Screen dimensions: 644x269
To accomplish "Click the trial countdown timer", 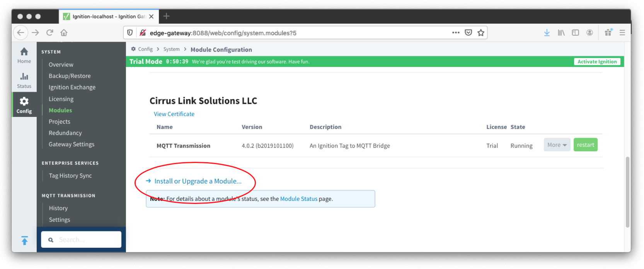I will (177, 62).
